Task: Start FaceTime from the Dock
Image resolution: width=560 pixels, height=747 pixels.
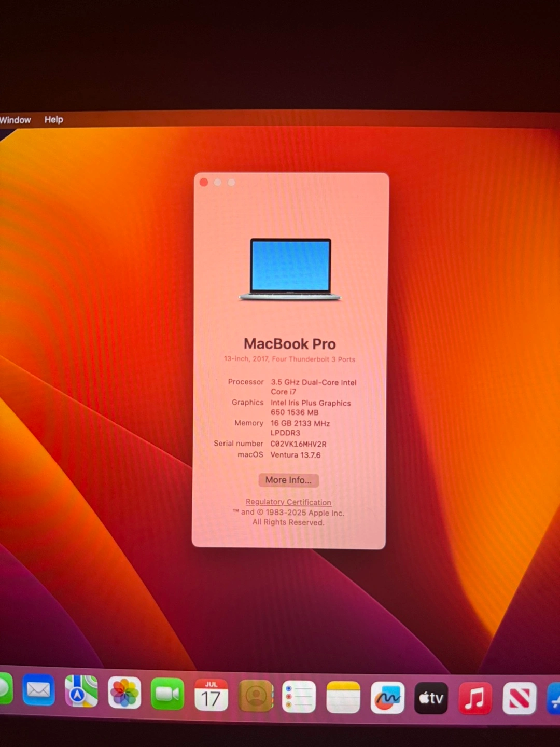Action: 167,694
